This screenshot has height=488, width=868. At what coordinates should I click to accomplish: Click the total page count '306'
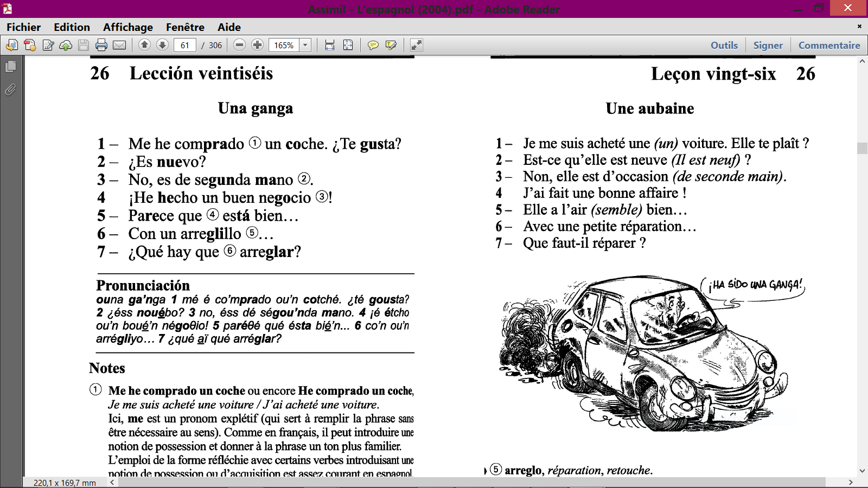[215, 46]
